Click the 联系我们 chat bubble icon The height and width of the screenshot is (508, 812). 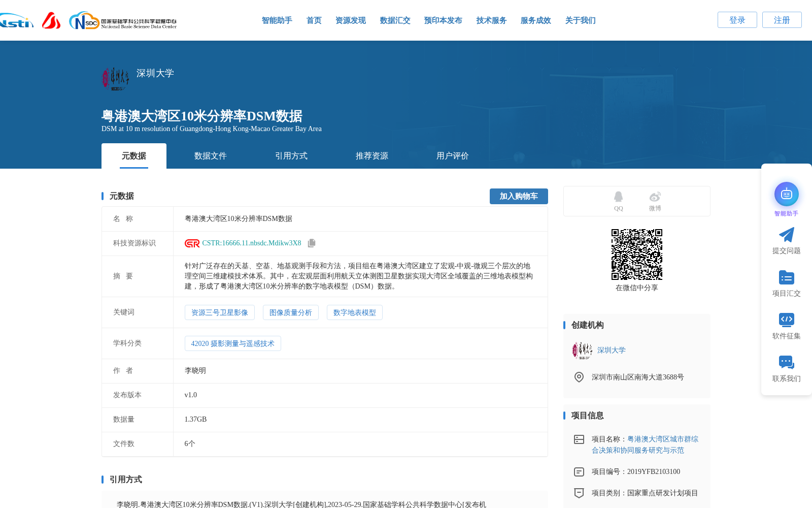787,362
